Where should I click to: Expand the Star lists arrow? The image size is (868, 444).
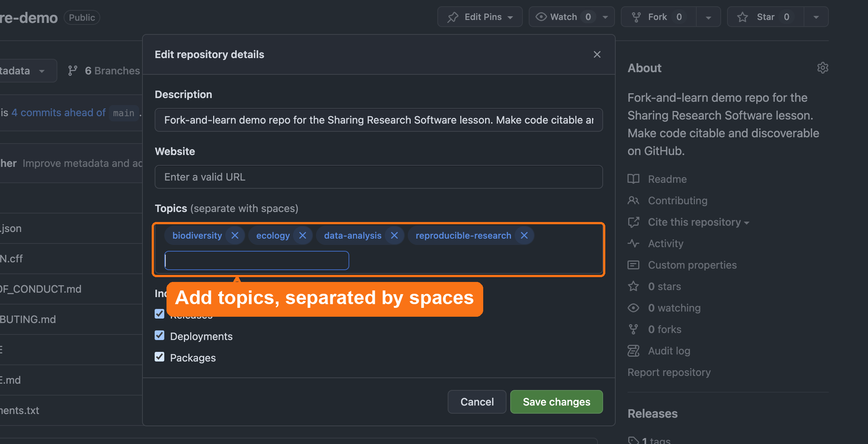point(816,17)
